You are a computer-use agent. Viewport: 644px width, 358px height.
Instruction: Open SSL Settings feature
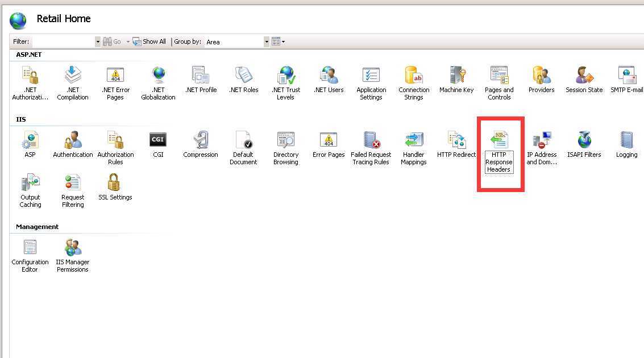115,187
